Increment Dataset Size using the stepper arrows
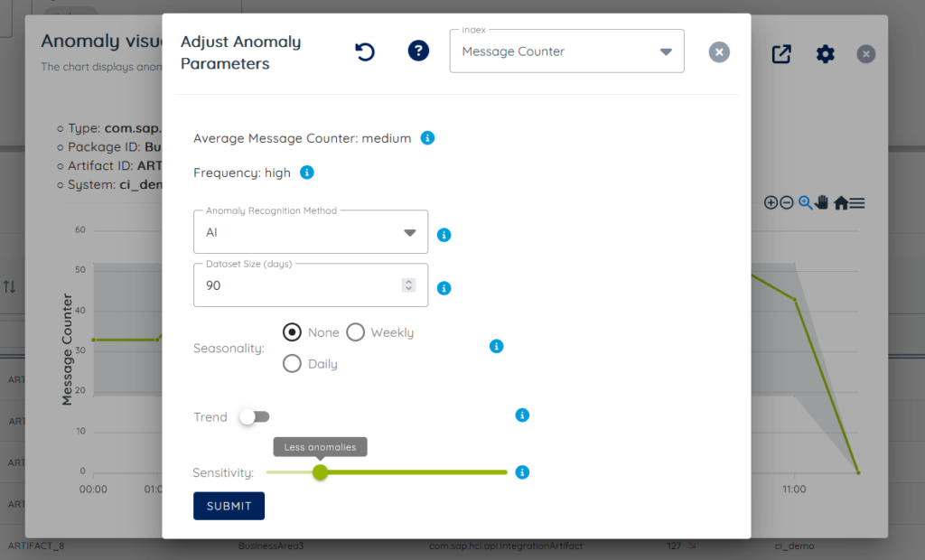This screenshot has height=560, width=925. (x=409, y=282)
